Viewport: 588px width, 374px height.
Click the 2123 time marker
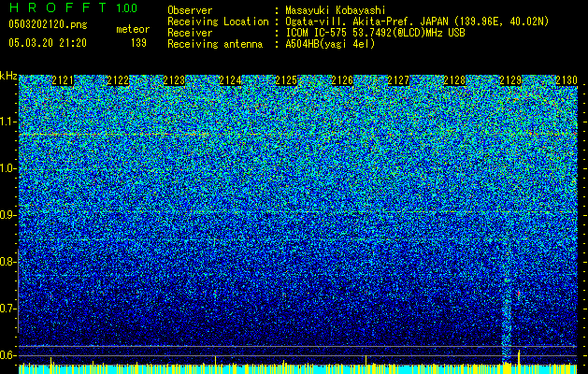[x=175, y=80]
